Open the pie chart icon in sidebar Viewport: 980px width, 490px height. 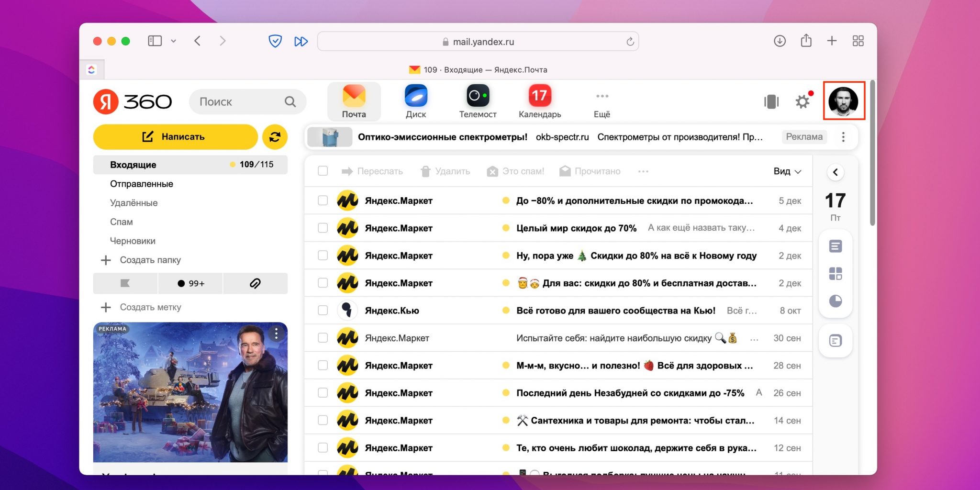pos(835,301)
